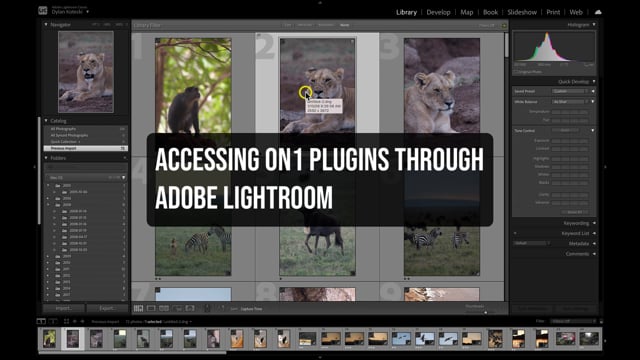
Task: Switch to Compare view in the toolbar
Action: point(164,308)
